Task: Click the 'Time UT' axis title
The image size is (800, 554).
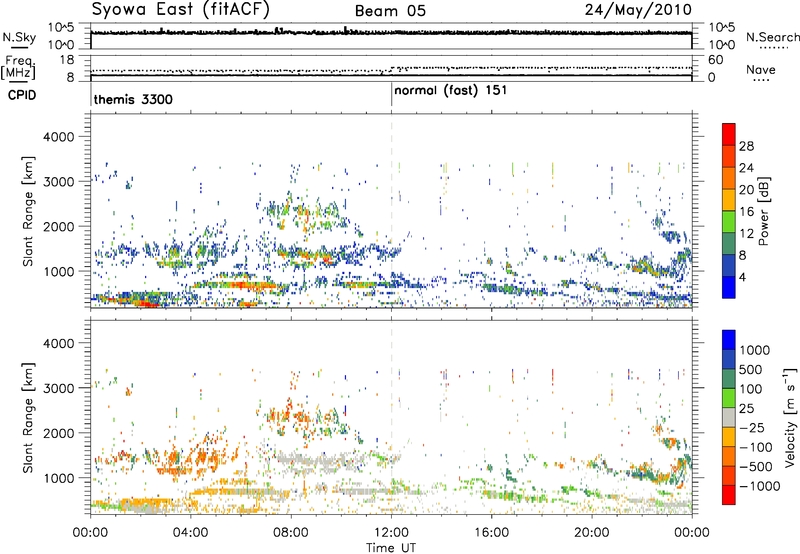Action: pos(391,548)
